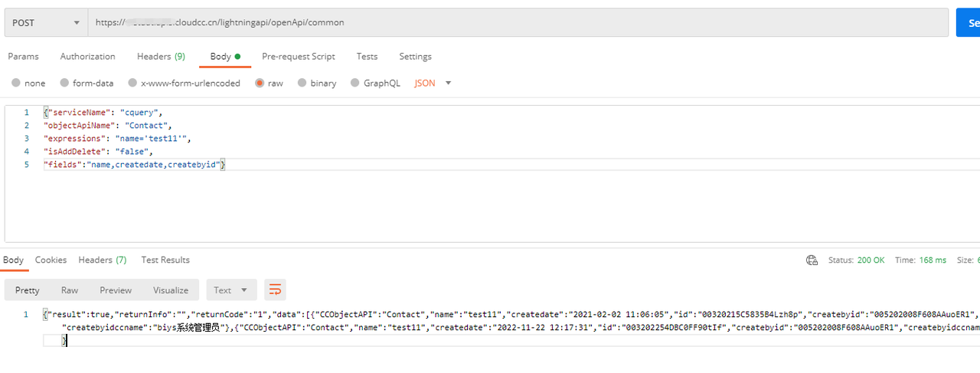The width and height of the screenshot is (980, 373).
Task: Click the globe network icon beside Status
Action: click(x=812, y=260)
